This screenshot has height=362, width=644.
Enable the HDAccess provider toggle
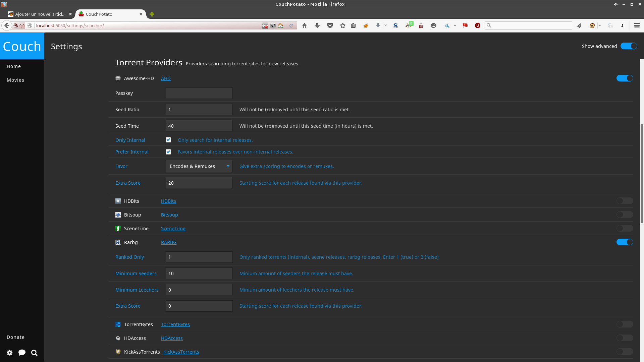coord(625,338)
